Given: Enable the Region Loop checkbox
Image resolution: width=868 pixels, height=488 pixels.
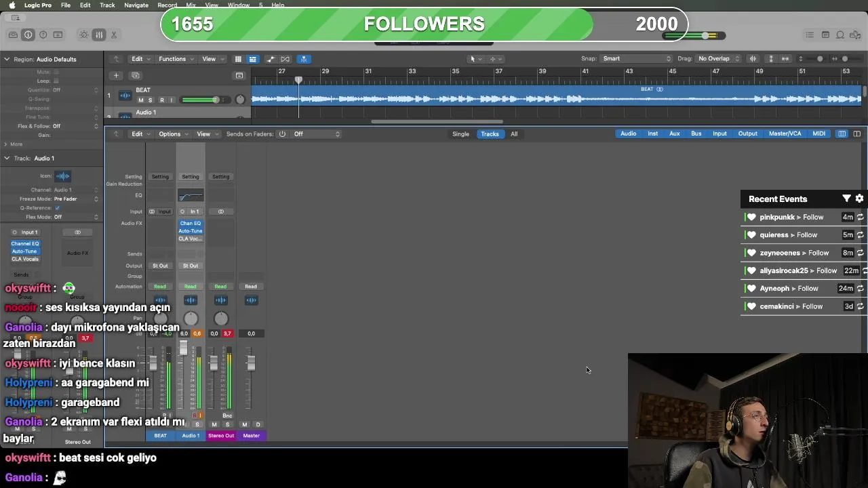Looking at the screenshot, I should tap(56, 81).
